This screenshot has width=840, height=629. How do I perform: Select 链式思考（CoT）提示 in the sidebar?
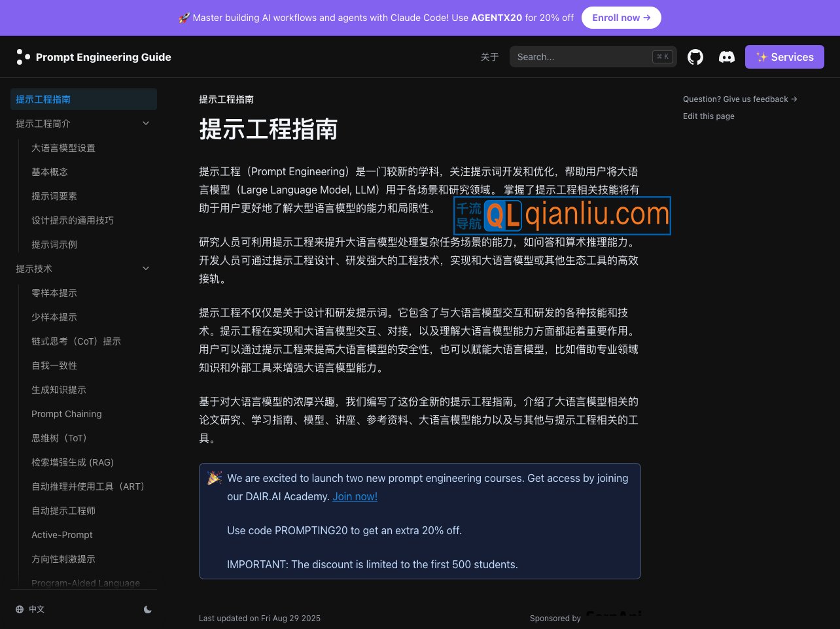(x=76, y=341)
